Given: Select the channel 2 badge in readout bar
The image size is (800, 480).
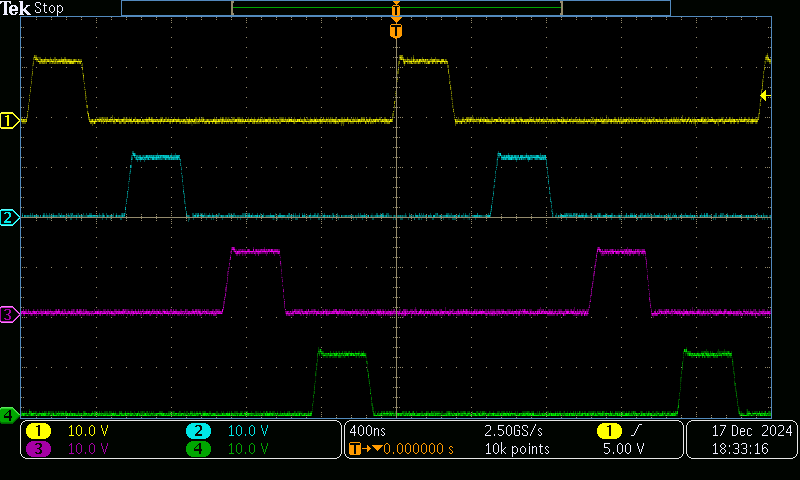Looking at the screenshot, I should pyautogui.click(x=199, y=431).
